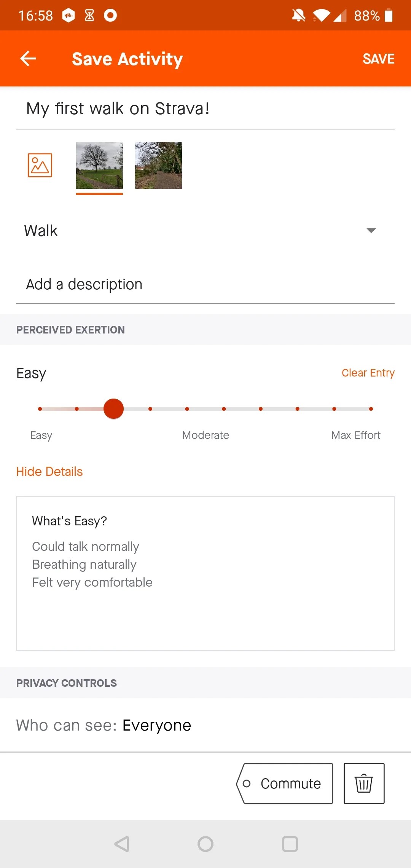
Task: Save the activity
Action: pyautogui.click(x=378, y=58)
